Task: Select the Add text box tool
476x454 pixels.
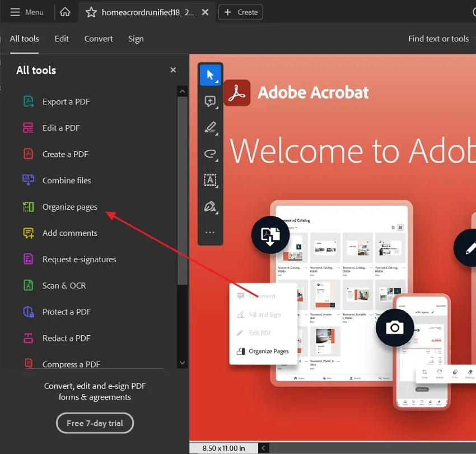Action: 210,180
